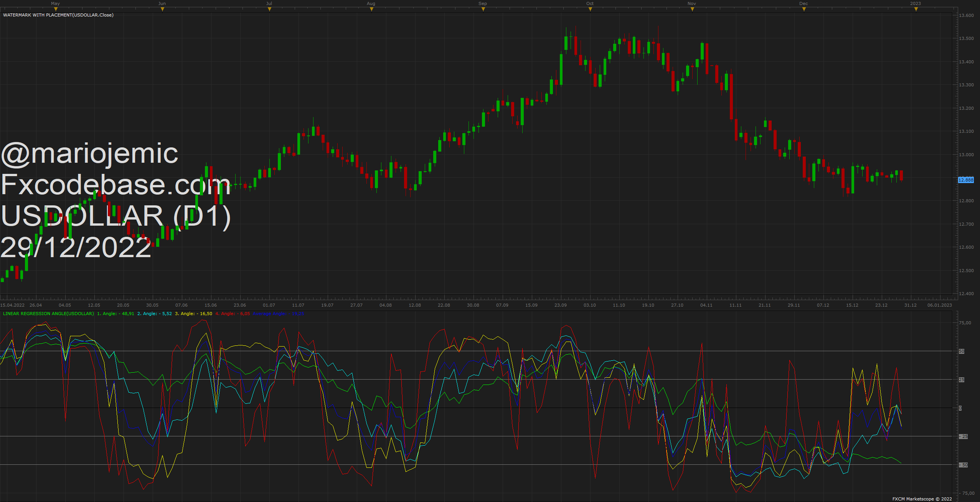Click the 13.200 price axis label
This screenshot has height=502, width=980.
click(x=966, y=108)
